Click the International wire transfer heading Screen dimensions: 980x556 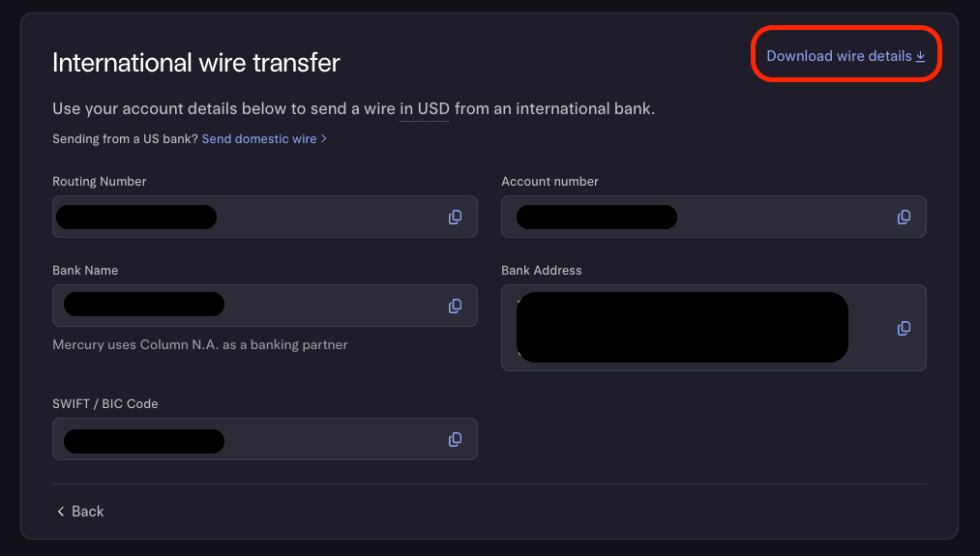(x=196, y=63)
